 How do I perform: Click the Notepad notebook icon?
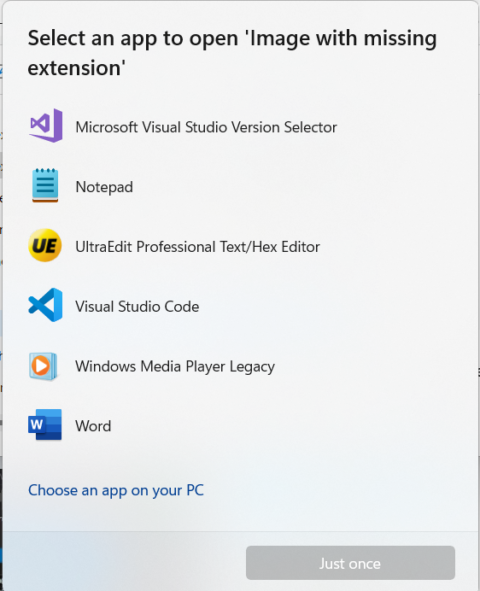point(45,185)
